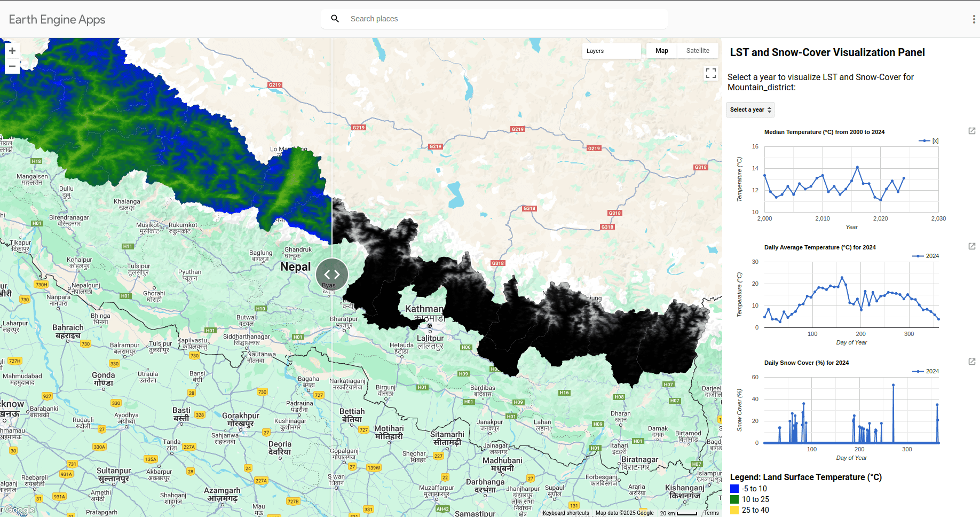Click the search magnifier icon
The height and width of the screenshot is (517, 980).
click(335, 19)
